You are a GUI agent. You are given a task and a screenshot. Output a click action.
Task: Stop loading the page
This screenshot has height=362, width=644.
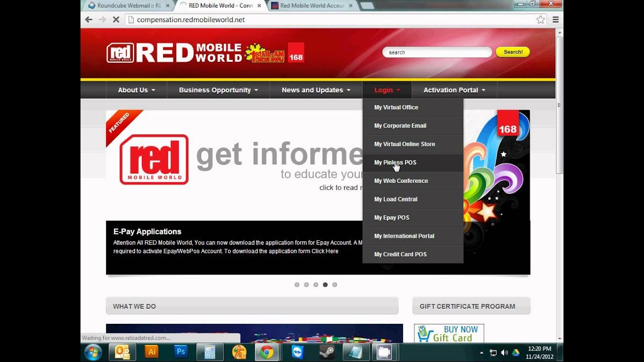116,20
